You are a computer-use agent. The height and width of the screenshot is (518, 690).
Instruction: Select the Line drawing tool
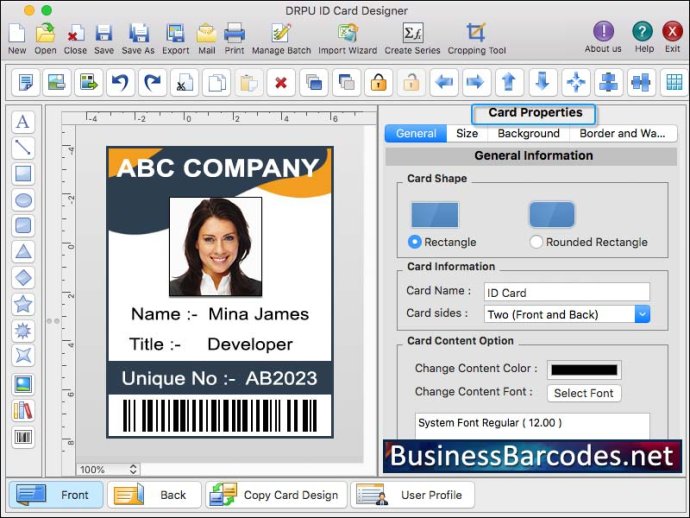23,147
